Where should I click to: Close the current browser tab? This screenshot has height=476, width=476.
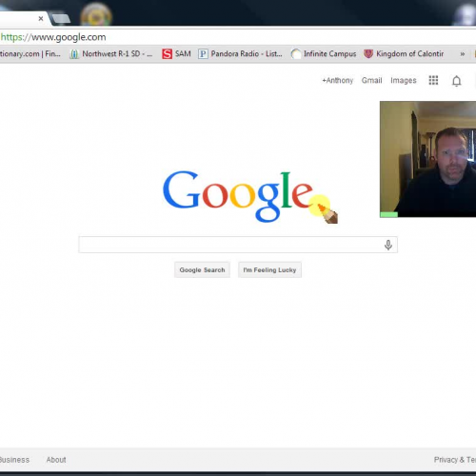tap(41, 19)
